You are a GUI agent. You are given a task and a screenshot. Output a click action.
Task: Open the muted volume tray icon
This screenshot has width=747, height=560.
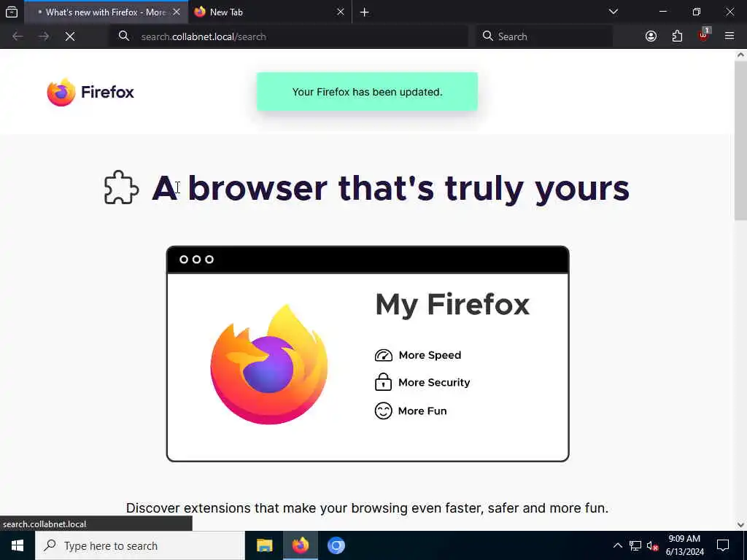(652, 545)
